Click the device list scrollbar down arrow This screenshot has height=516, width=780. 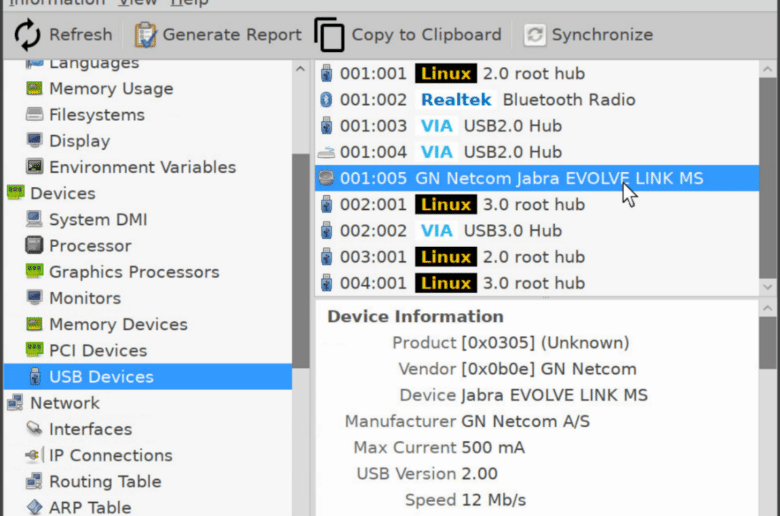tap(768, 287)
